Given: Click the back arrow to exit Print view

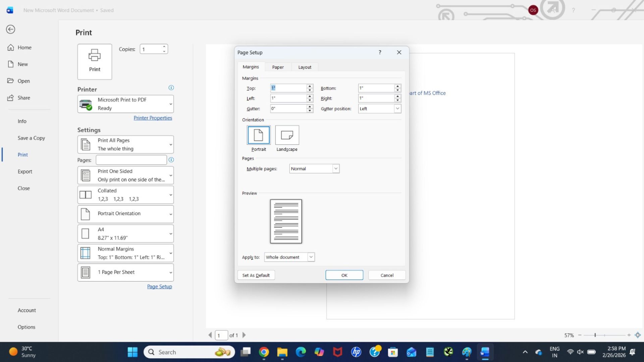Looking at the screenshot, I should 10,29.
